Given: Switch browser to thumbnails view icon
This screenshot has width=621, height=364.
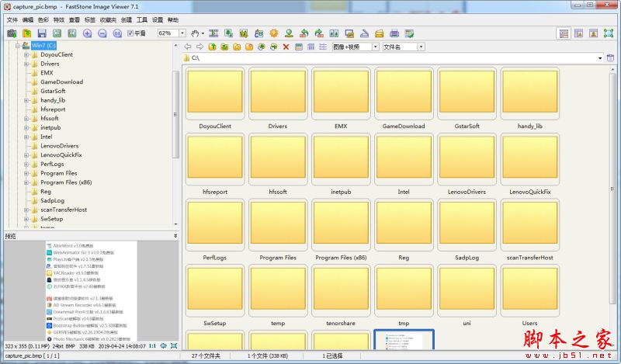Looking at the screenshot, I should coord(299,47).
